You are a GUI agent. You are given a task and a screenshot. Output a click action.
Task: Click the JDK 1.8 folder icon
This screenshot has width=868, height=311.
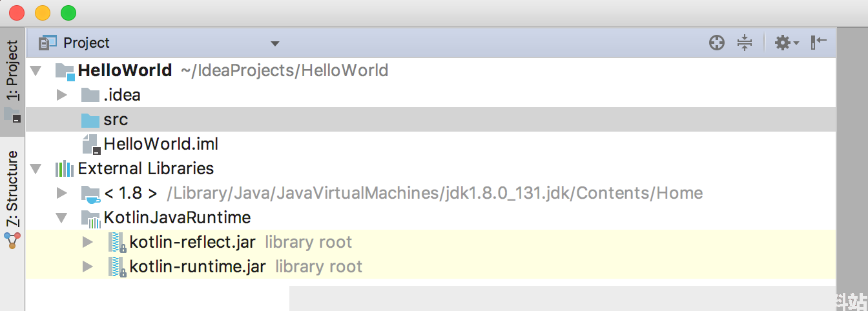(x=90, y=194)
